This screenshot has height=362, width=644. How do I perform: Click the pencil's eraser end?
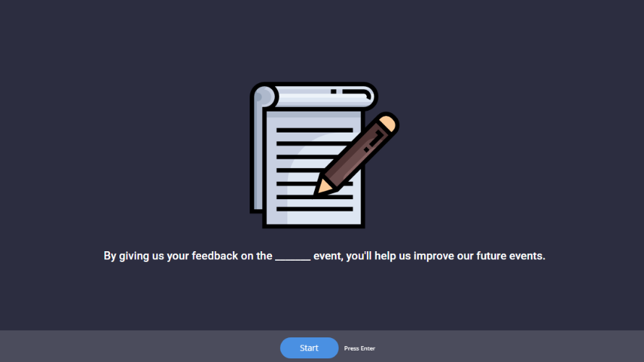(x=387, y=124)
